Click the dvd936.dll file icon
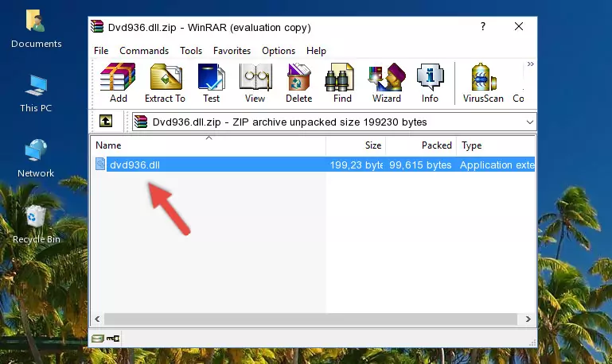The width and height of the screenshot is (612, 364). click(100, 164)
